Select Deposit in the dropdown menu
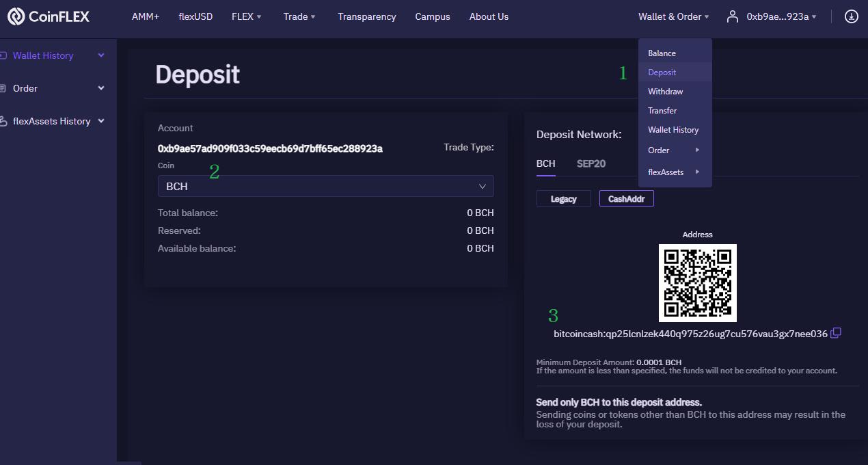868x465 pixels. [675, 72]
